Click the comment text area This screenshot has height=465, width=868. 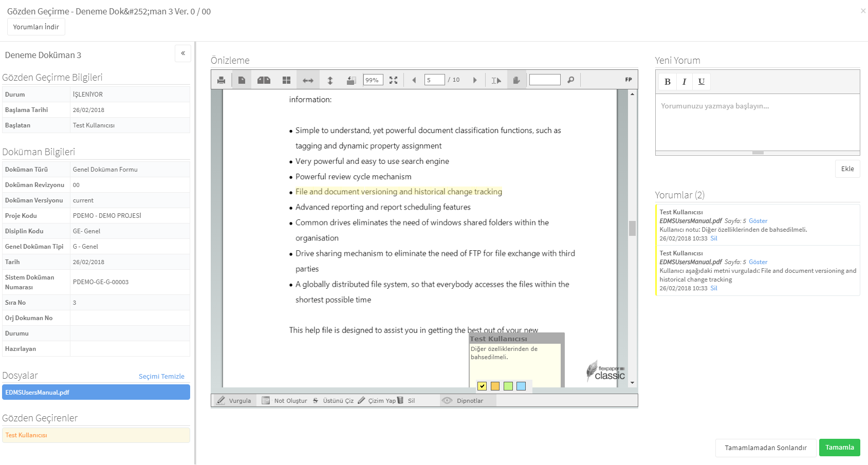(x=758, y=122)
